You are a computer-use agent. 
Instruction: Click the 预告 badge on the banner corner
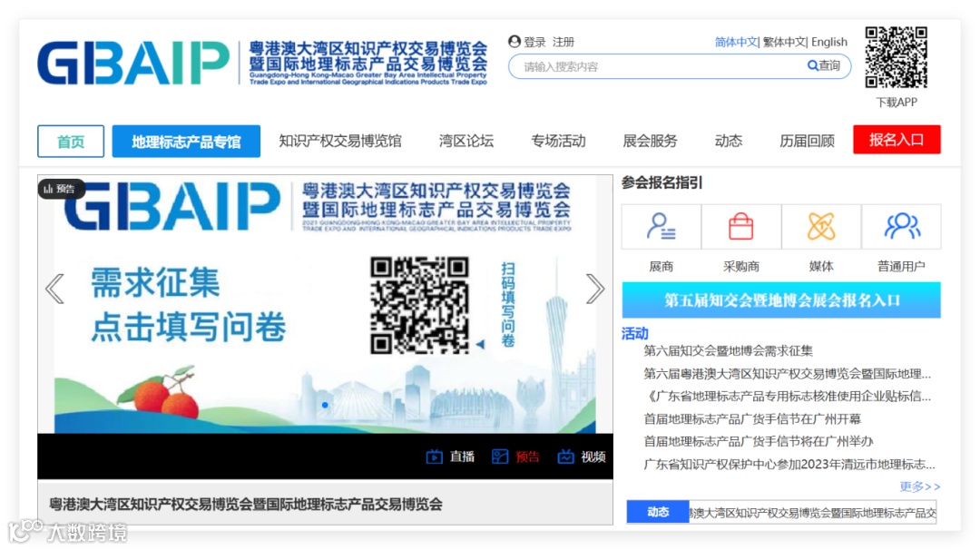pyautogui.click(x=60, y=189)
